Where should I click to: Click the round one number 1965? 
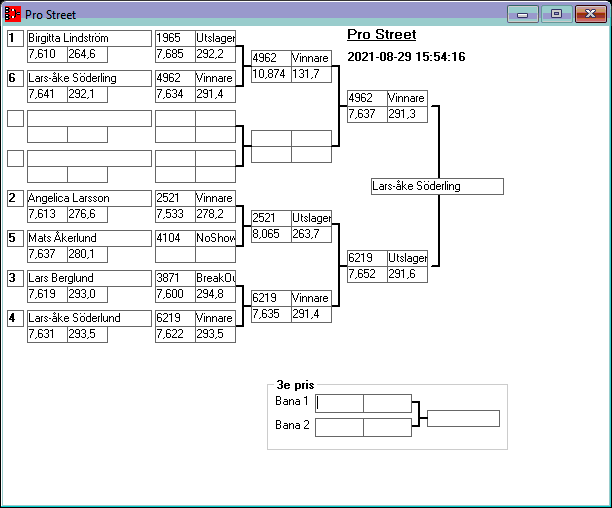[x=175, y=38]
